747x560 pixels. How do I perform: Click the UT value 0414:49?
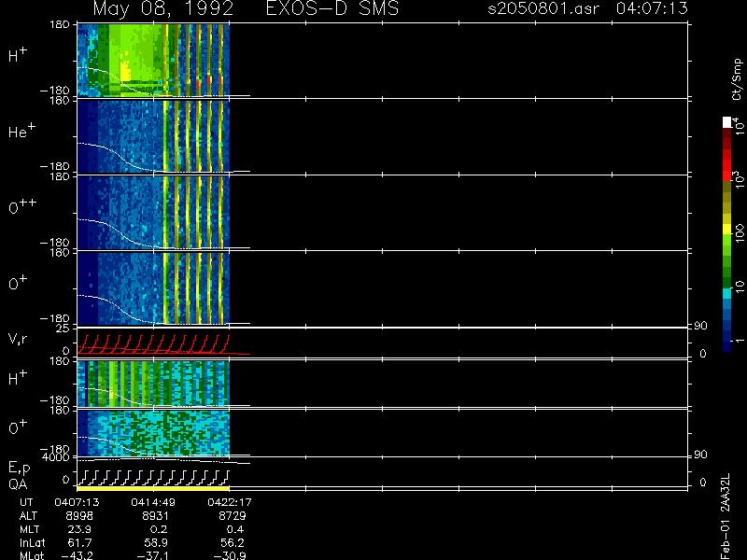(153, 502)
